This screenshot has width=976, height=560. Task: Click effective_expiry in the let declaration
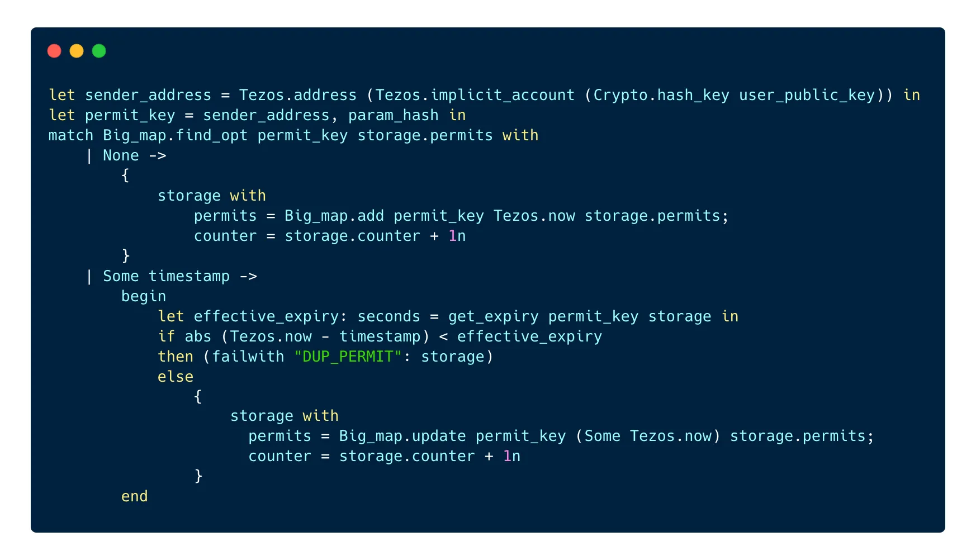(266, 316)
